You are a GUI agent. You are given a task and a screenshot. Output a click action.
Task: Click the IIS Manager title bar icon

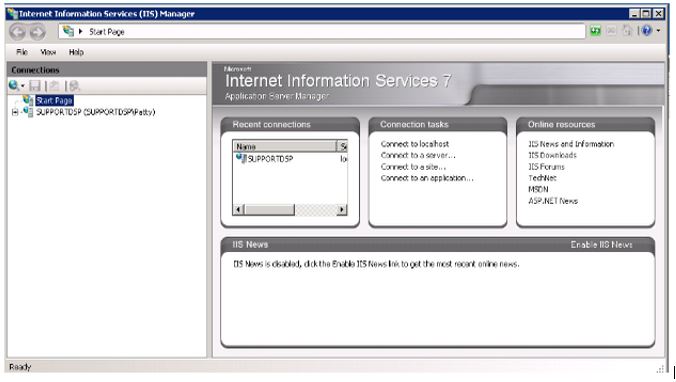(13, 14)
